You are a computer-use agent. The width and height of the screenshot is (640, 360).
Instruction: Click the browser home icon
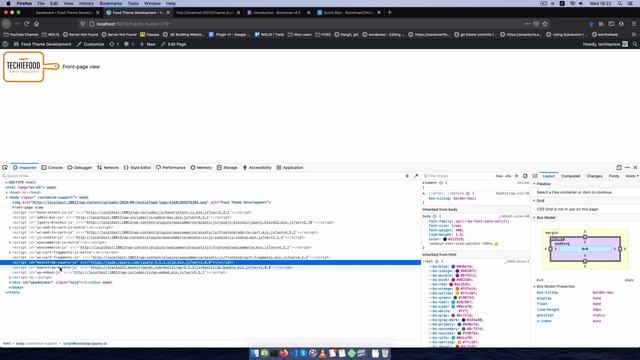point(37,24)
